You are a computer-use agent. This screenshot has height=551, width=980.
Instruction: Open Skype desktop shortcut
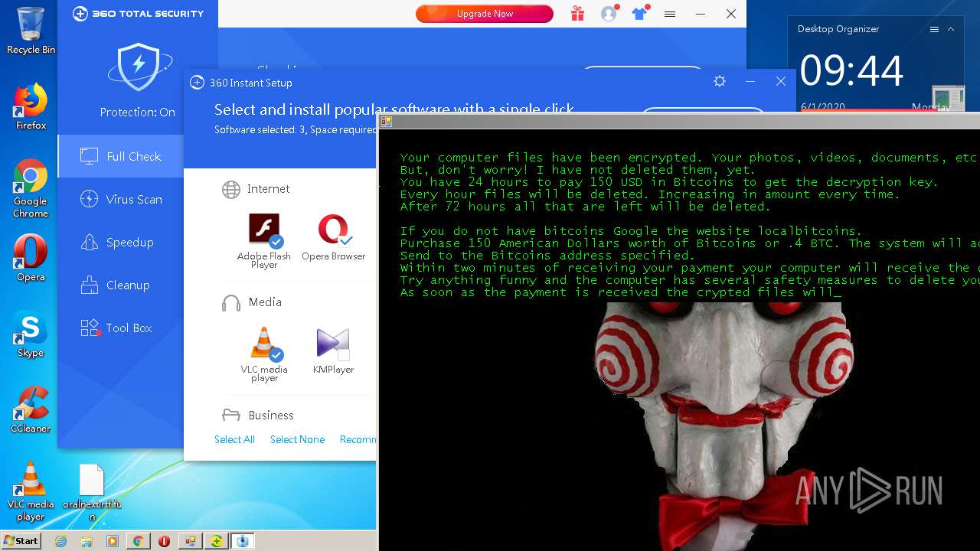point(31,335)
